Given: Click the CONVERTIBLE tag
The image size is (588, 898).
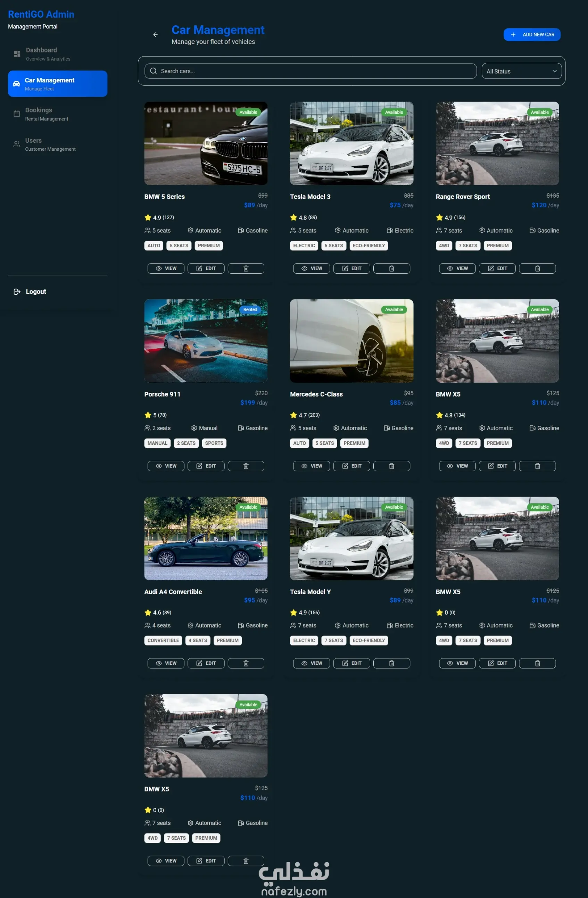Looking at the screenshot, I should pos(164,641).
